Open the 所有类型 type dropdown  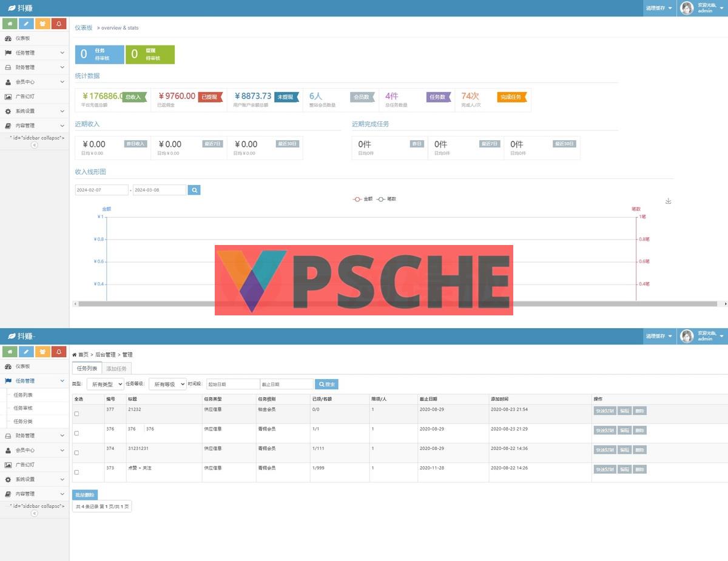tap(105, 385)
